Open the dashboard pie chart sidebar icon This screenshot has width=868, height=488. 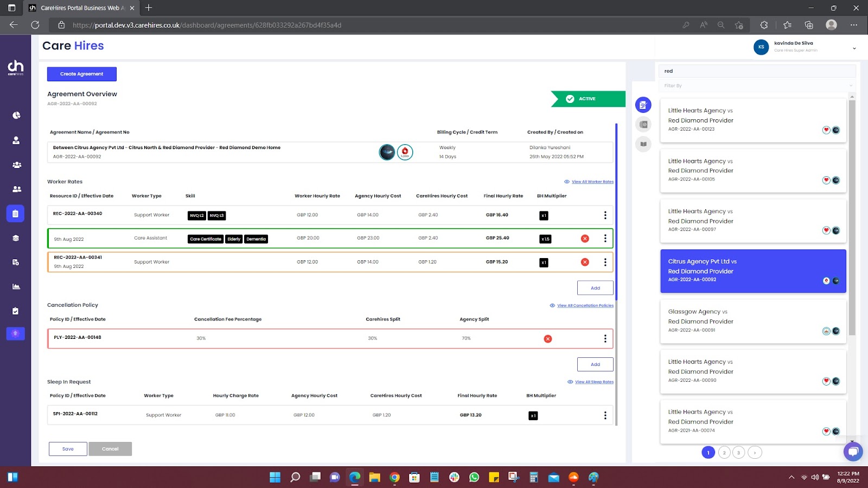[16, 115]
